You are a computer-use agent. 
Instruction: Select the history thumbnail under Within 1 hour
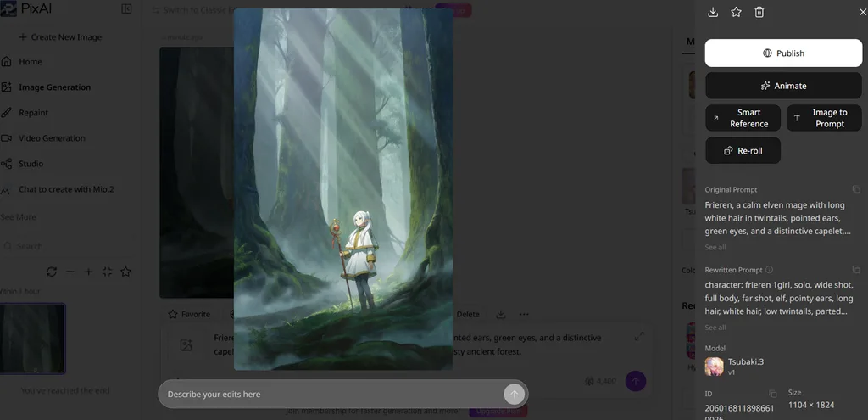pos(33,338)
